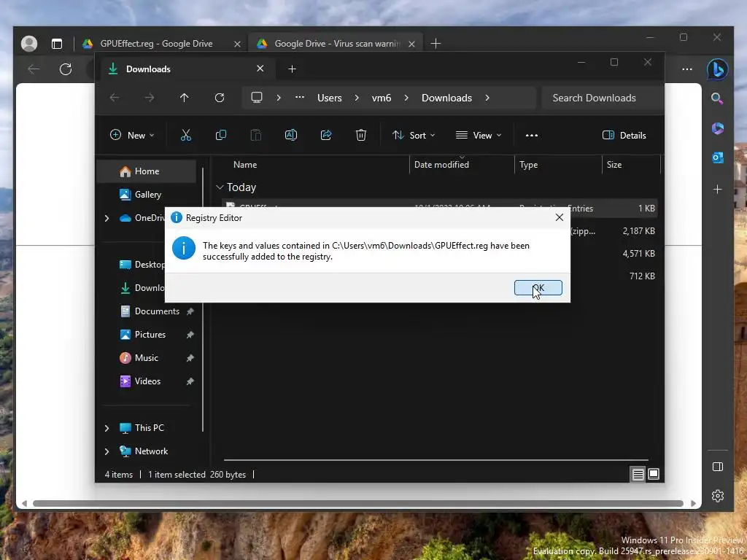
Task: Open the View dropdown menu
Action: (x=479, y=135)
